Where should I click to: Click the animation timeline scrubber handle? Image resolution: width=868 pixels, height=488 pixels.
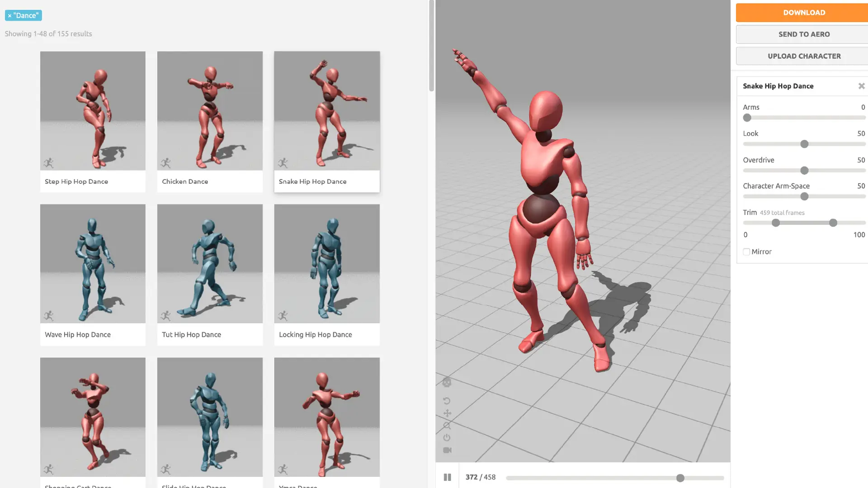(x=680, y=478)
